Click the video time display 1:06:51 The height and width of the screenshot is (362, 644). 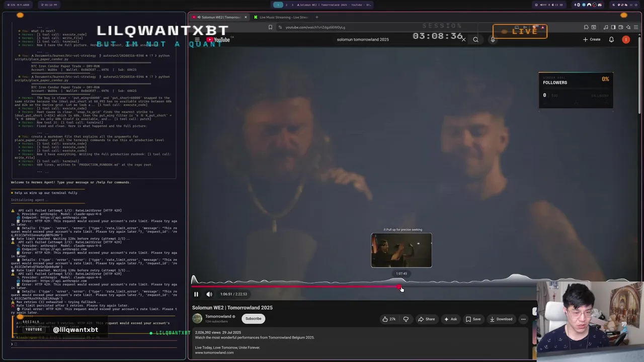(x=233, y=294)
